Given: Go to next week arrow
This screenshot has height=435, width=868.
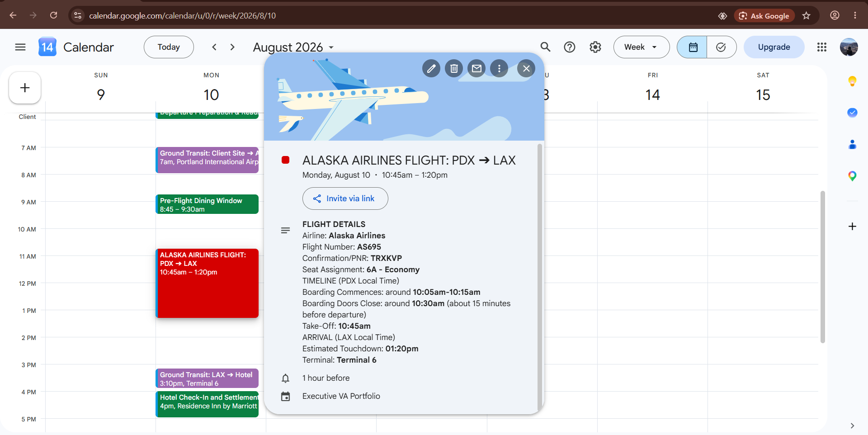Looking at the screenshot, I should 232,47.
